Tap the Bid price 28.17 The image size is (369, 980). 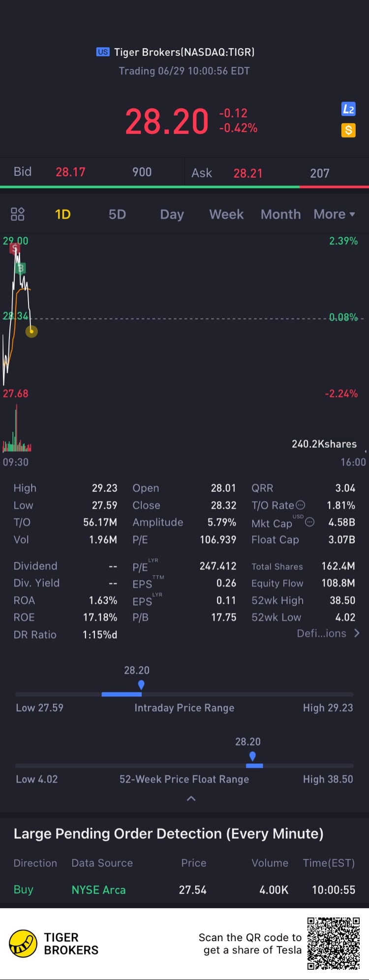click(x=70, y=172)
